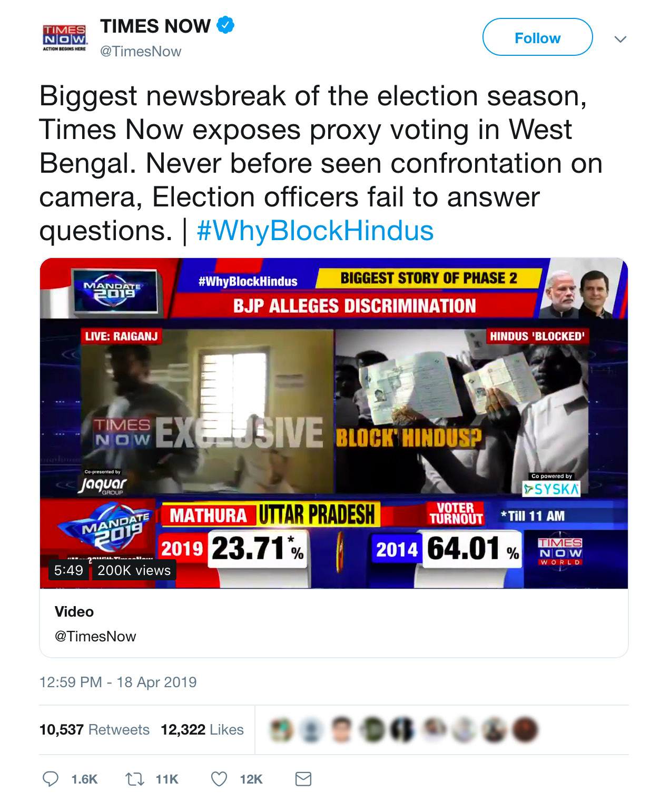View the 12,322 Likes list

click(x=202, y=730)
